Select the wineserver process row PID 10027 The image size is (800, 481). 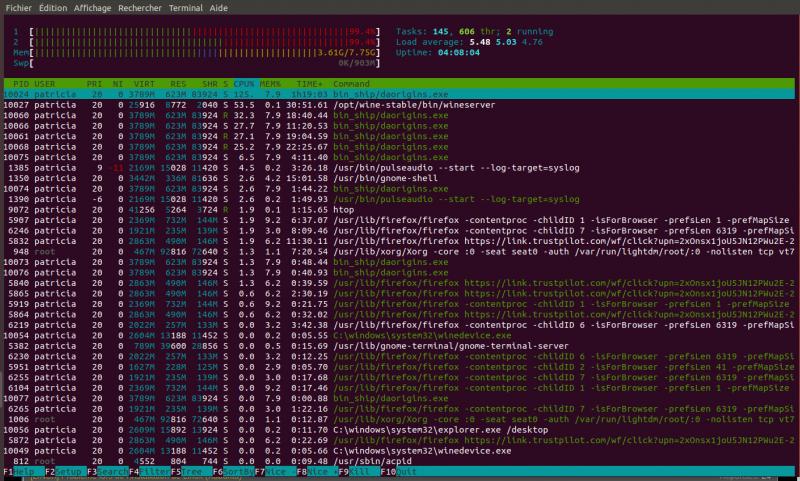click(399, 105)
